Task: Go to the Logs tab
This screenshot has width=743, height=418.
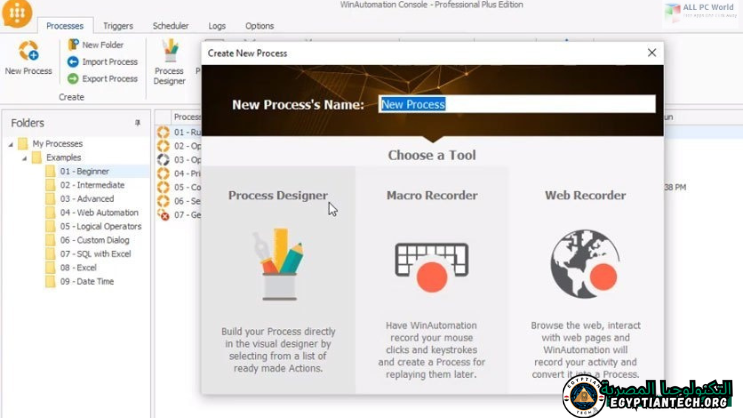Action: (217, 26)
